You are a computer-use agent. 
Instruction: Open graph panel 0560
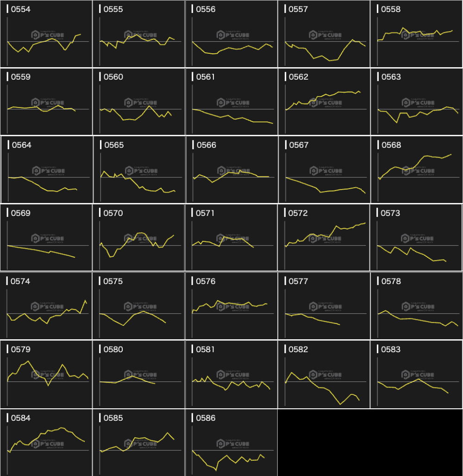click(x=139, y=102)
